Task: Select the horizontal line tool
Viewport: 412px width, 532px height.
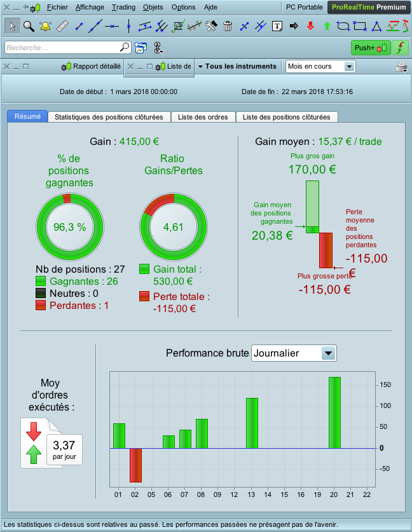Action: [x=112, y=26]
